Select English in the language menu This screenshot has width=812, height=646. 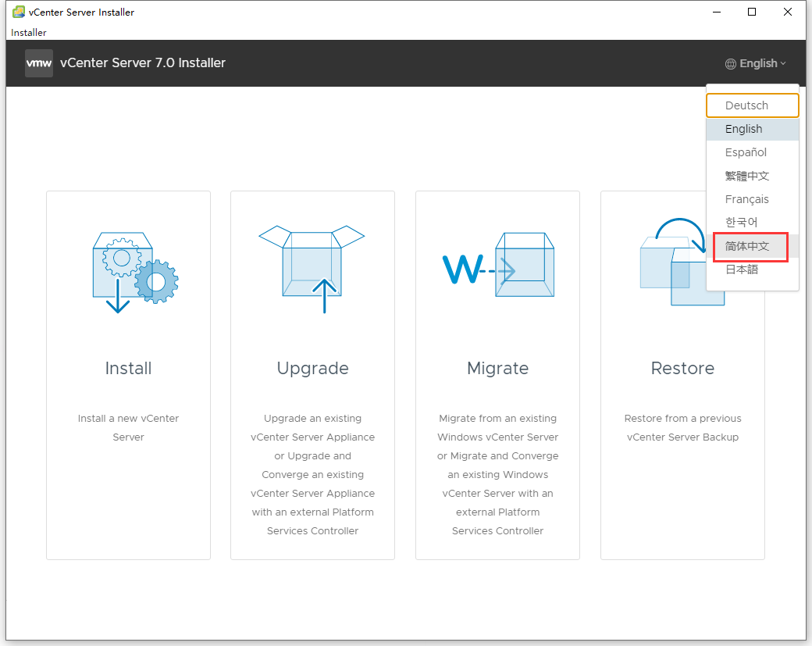pos(753,129)
